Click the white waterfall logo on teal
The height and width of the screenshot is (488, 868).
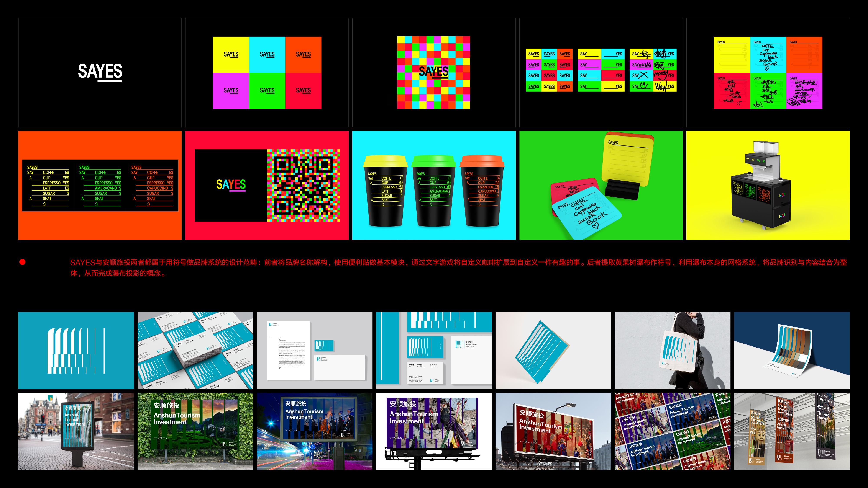coord(76,350)
